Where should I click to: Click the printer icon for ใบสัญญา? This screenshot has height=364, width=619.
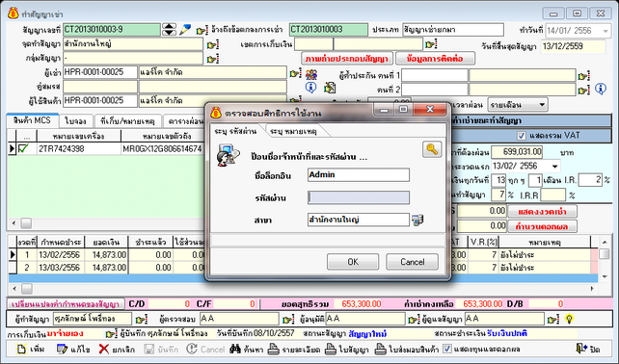pyautogui.click(x=331, y=349)
